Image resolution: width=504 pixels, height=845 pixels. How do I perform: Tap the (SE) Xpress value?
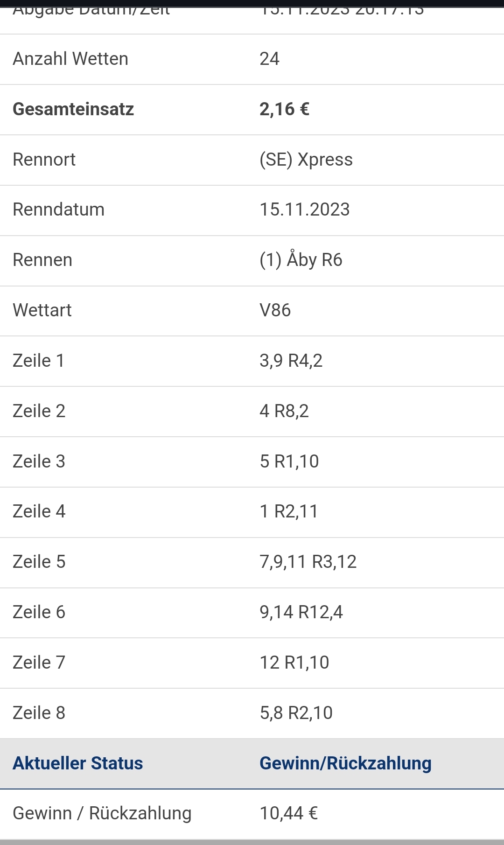306,160
